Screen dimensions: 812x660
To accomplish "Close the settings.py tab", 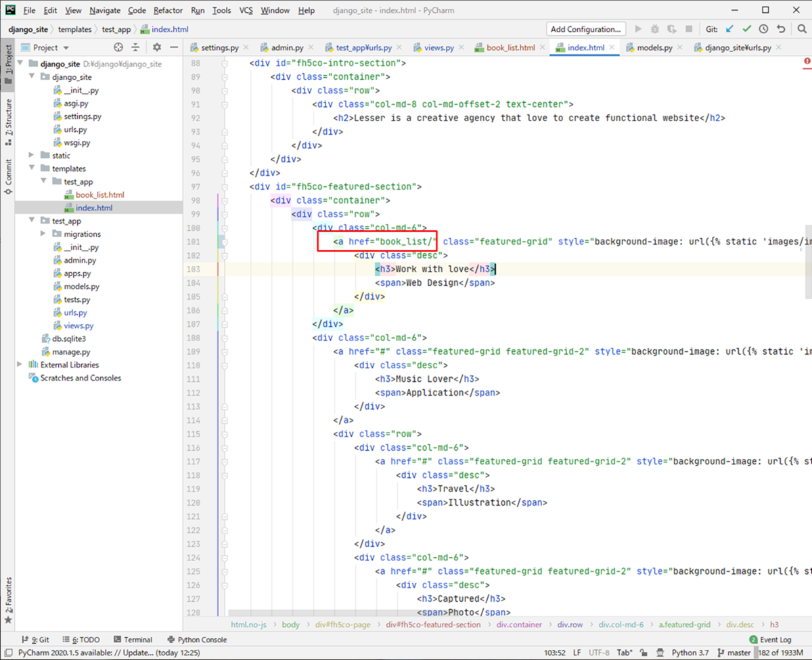I will click(246, 48).
